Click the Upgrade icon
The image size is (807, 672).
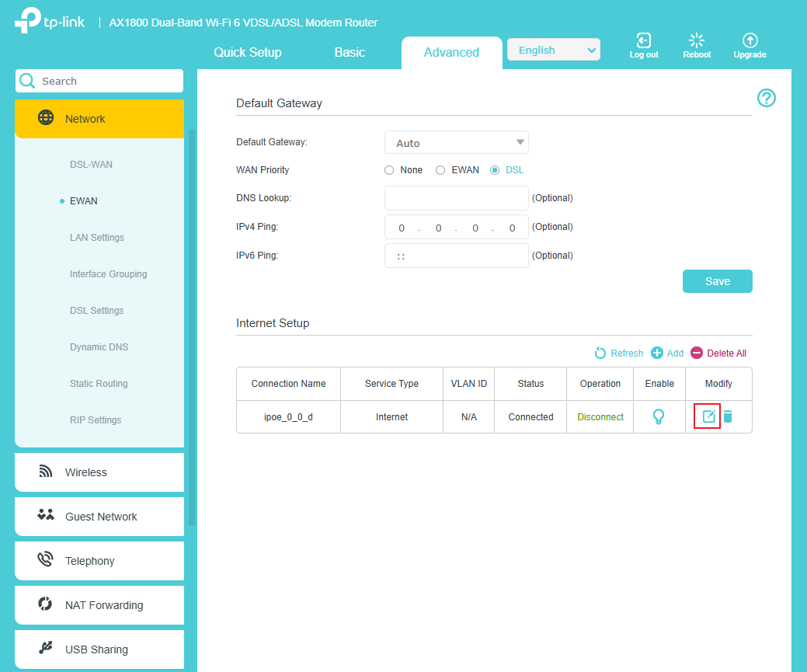tap(750, 46)
